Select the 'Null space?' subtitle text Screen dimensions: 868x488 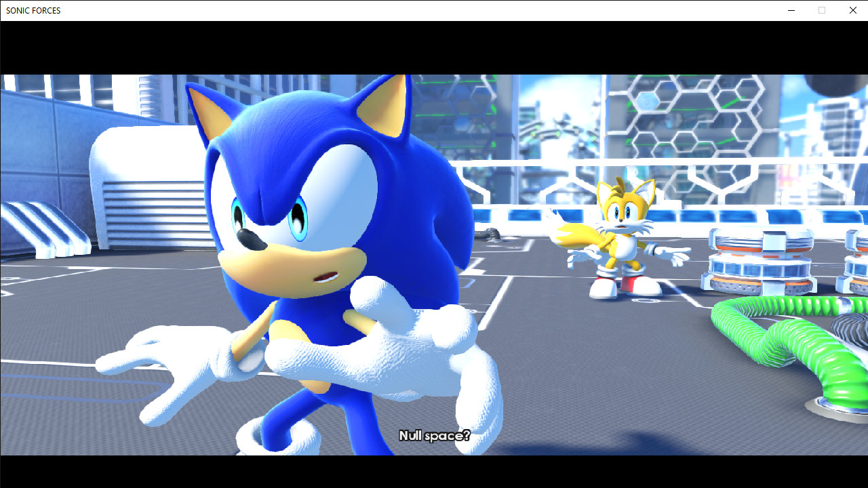coord(434,436)
